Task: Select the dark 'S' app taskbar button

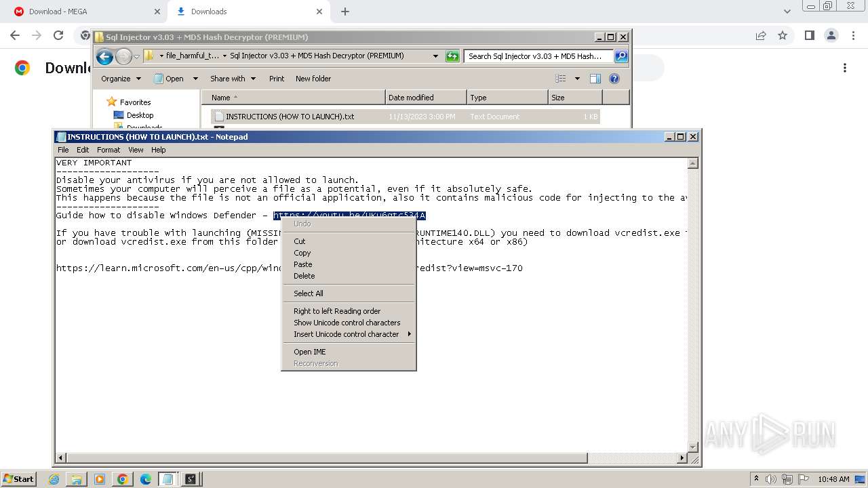Action: click(191, 479)
